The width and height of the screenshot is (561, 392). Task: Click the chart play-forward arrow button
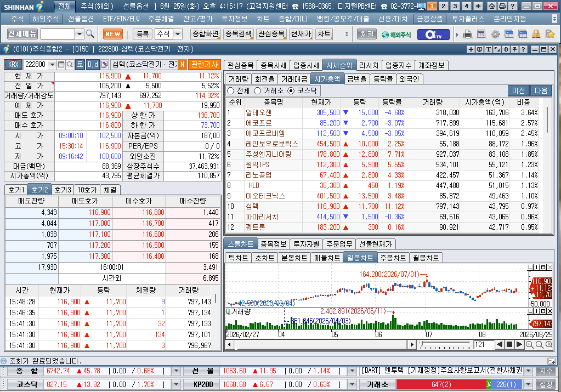(519, 345)
